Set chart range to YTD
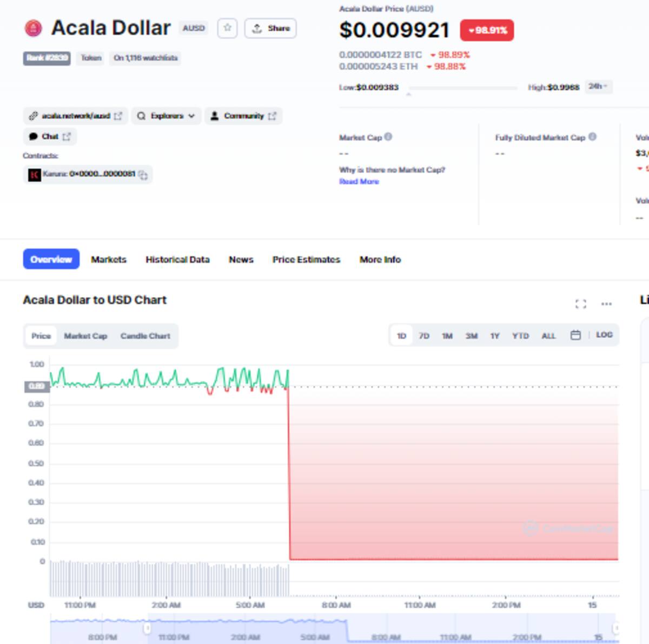This screenshot has width=649, height=644. pos(520,336)
